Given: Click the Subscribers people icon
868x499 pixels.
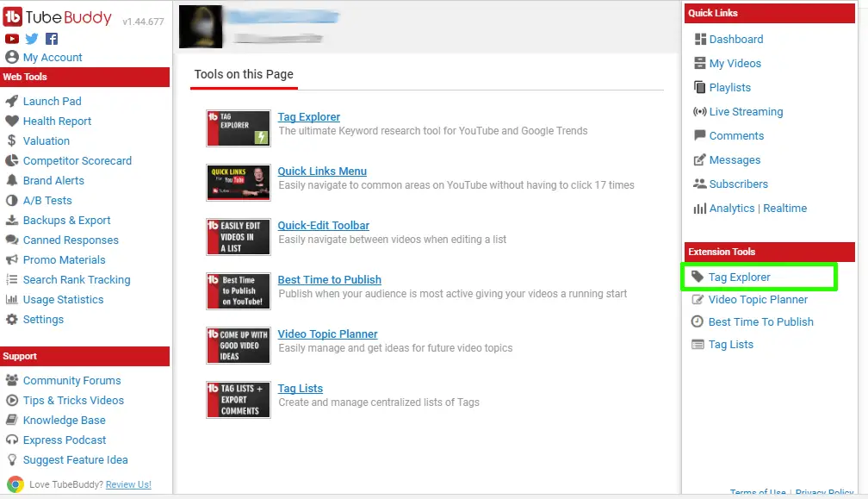Looking at the screenshot, I should click(700, 184).
